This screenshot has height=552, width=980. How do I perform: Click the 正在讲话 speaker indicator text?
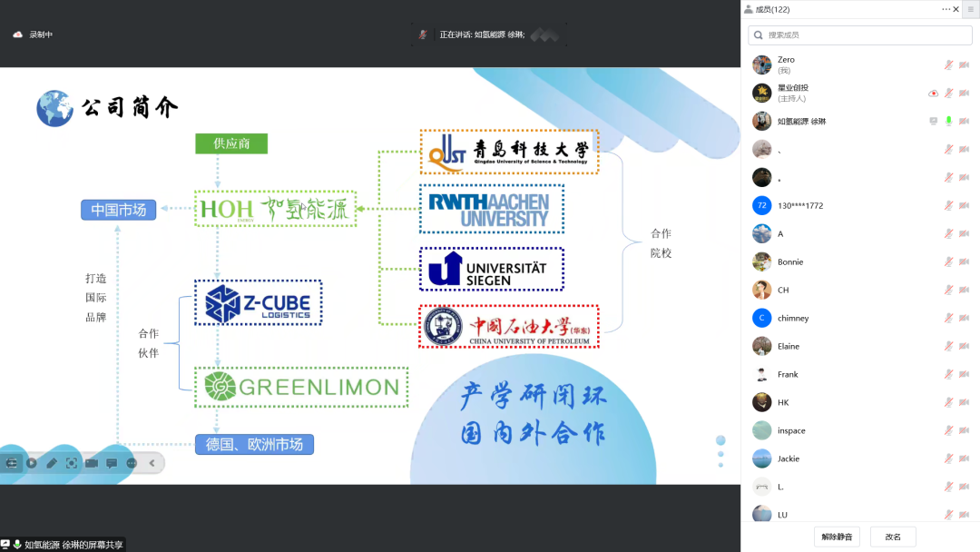[482, 34]
